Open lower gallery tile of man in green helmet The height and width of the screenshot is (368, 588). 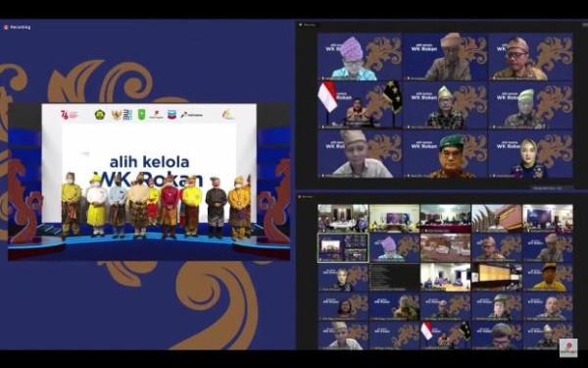[497, 306]
